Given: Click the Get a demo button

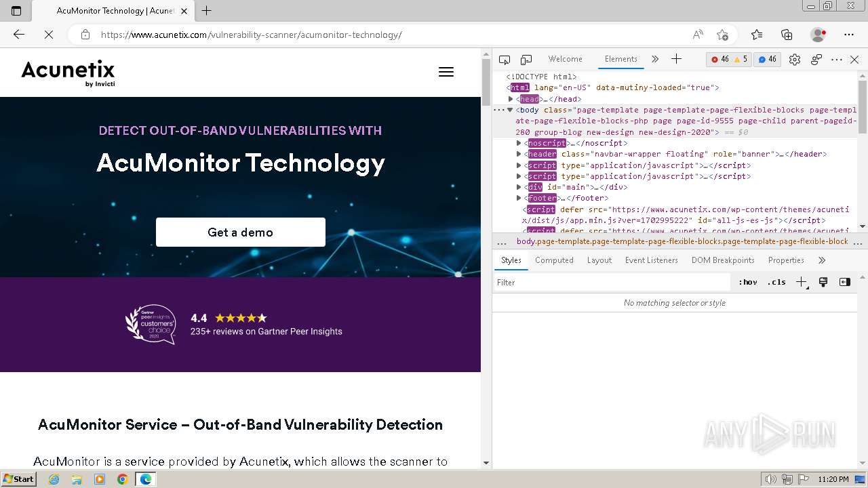Looking at the screenshot, I should 241,232.
